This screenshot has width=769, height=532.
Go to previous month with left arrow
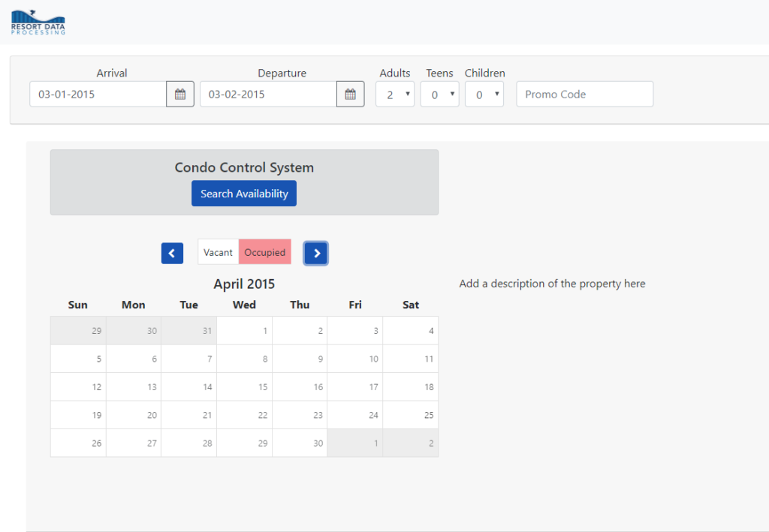point(172,254)
